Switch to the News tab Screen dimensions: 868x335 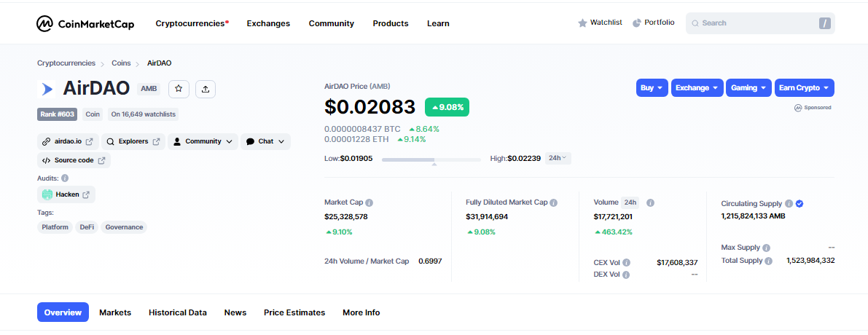coord(235,312)
